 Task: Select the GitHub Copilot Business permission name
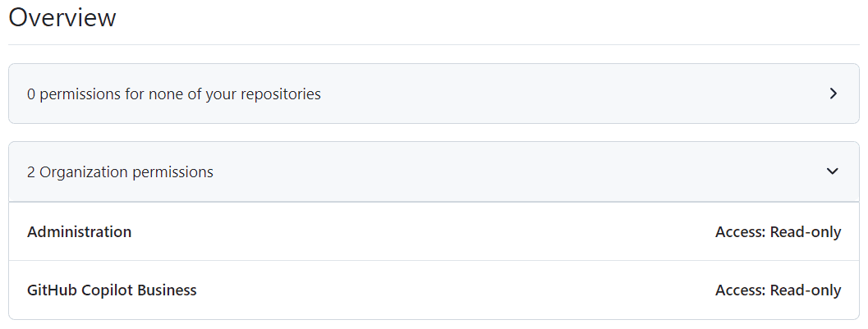(112, 290)
